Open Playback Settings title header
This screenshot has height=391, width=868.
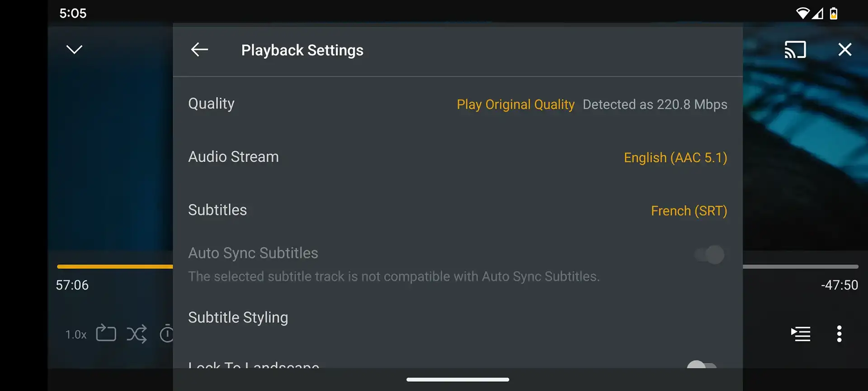302,50
